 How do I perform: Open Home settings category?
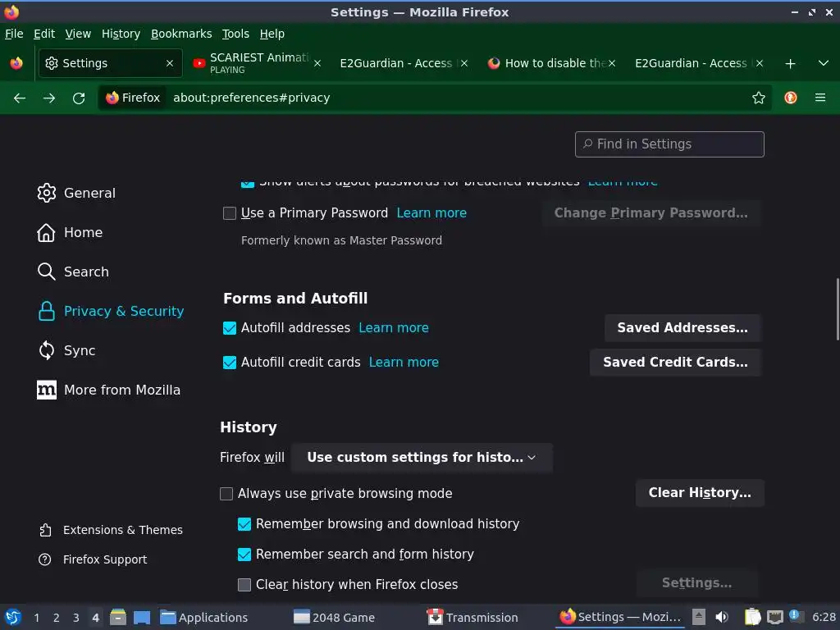pyautogui.click(x=70, y=232)
